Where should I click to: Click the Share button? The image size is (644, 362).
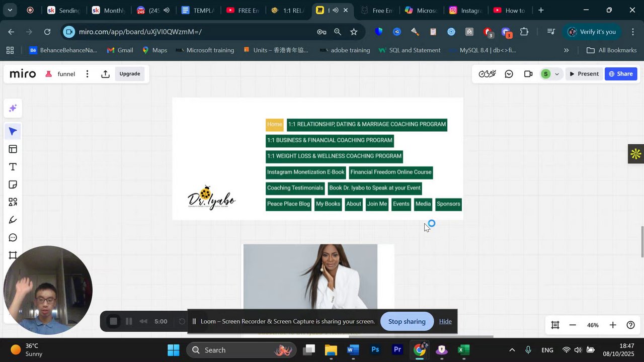pyautogui.click(x=621, y=74)
